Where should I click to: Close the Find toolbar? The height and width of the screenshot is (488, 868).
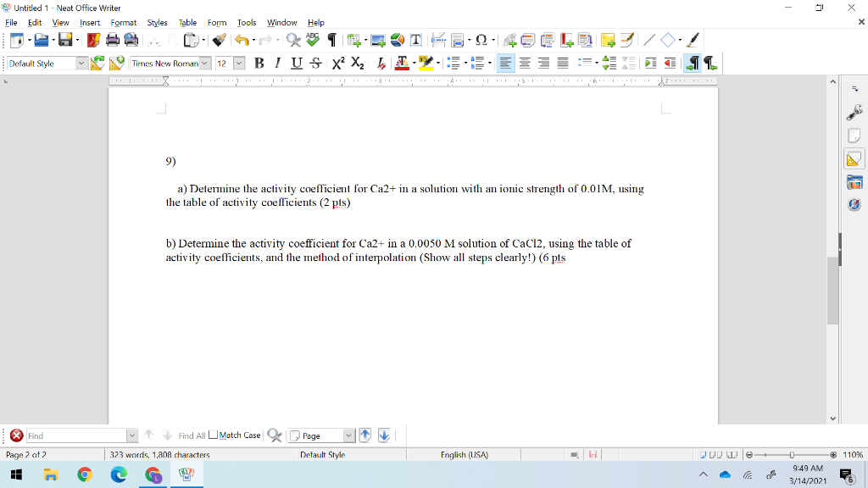click(17, 435)
